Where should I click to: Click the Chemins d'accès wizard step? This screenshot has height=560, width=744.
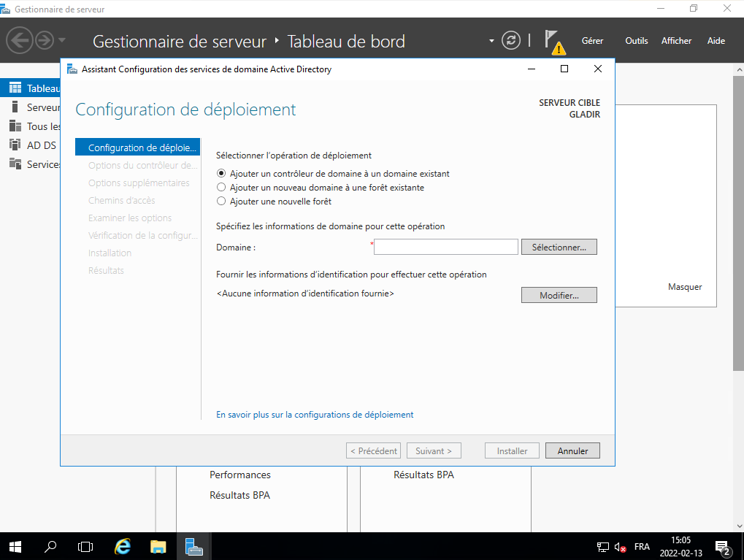coord(121,200)
